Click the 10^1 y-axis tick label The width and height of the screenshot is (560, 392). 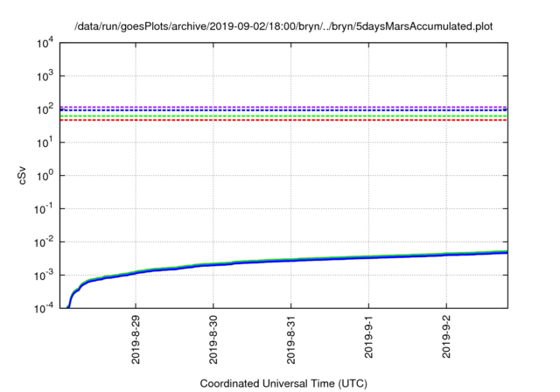pyautogui.click(x=45, y=142)
